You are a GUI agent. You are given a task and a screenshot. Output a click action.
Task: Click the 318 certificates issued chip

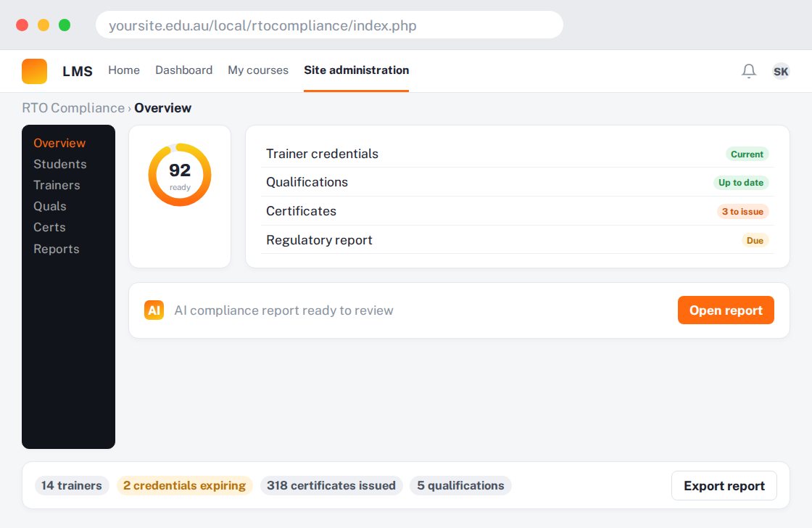pos(331,485)
